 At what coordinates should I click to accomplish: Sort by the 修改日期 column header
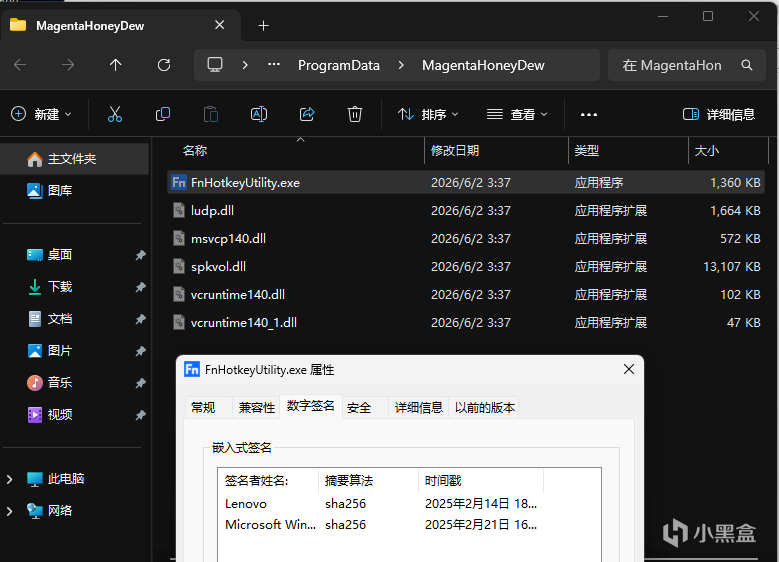coord(497,151)
